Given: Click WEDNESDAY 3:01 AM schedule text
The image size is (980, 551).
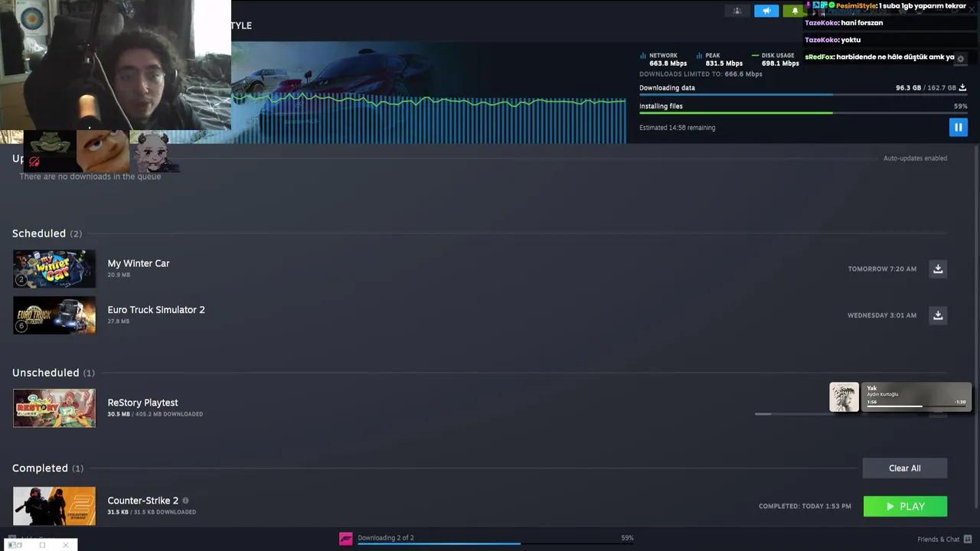Looking at the screenshot, I should (882, 315).
